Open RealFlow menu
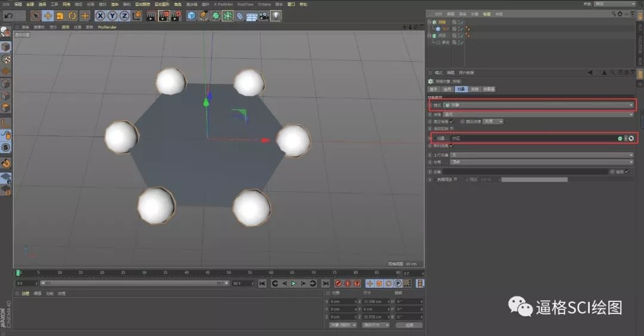This screenshot has width=644, height=336. 246,4
